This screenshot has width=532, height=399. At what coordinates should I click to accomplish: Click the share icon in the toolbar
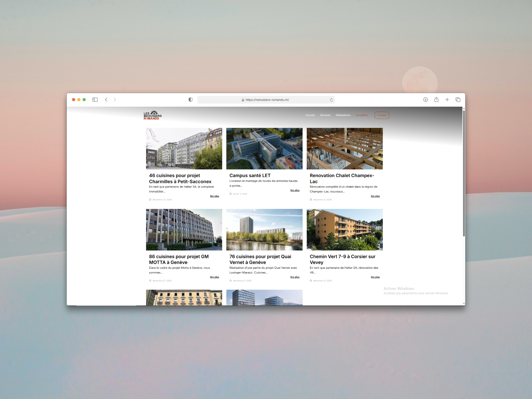[x=436, y=99]
